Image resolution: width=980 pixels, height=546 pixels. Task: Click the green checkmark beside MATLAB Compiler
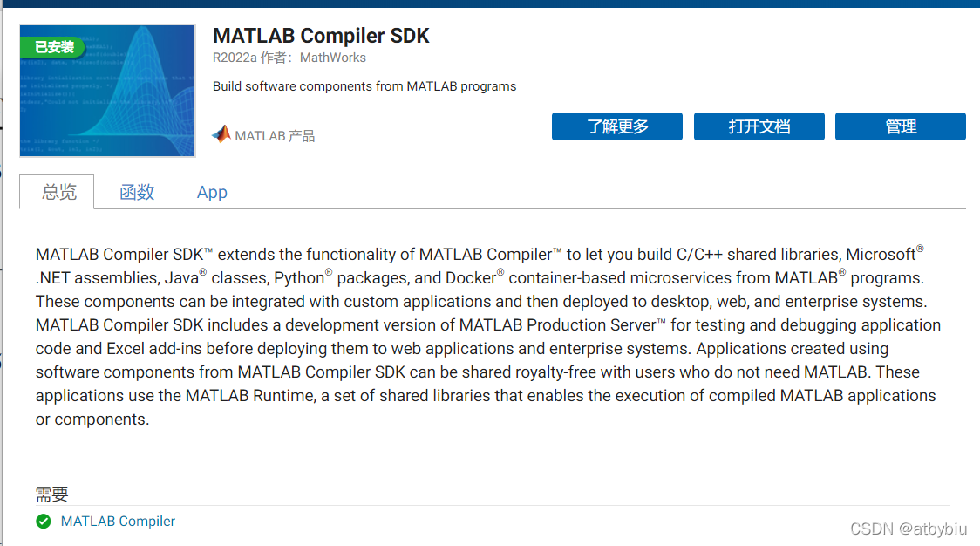(x=43, y=521)
